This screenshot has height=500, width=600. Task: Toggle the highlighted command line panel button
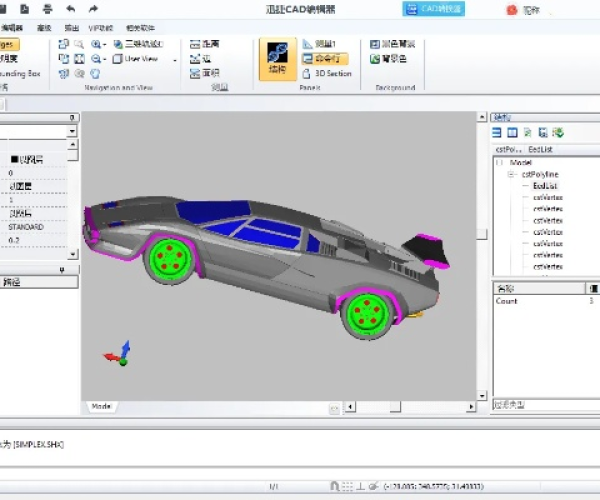pos(326,59)
